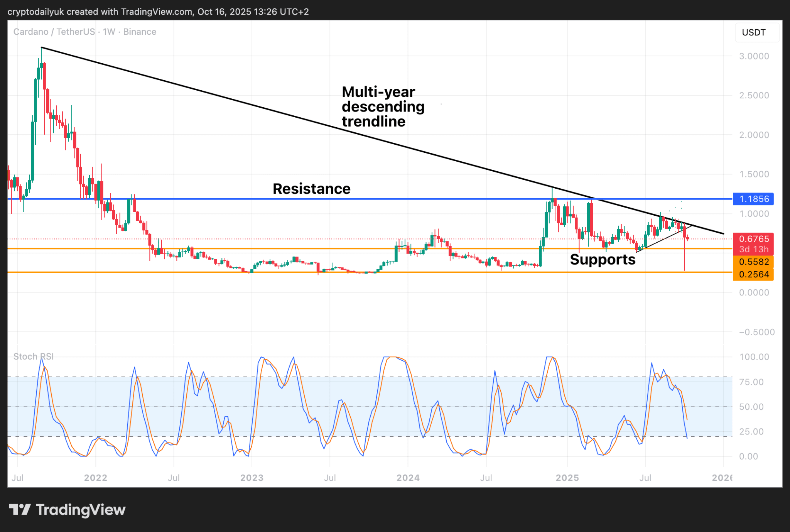Select the 'Supports' text annotation

[603, 260]
